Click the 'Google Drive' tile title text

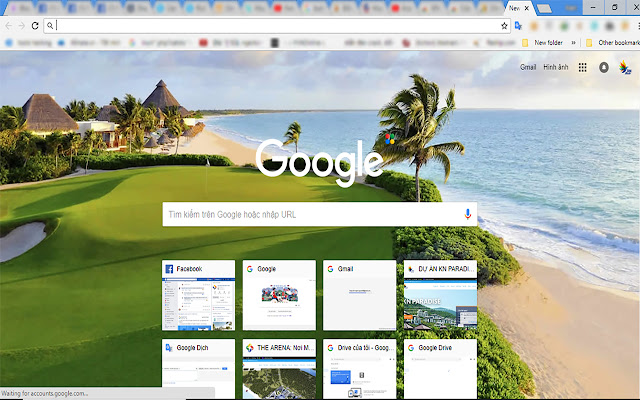pos(435,347)
